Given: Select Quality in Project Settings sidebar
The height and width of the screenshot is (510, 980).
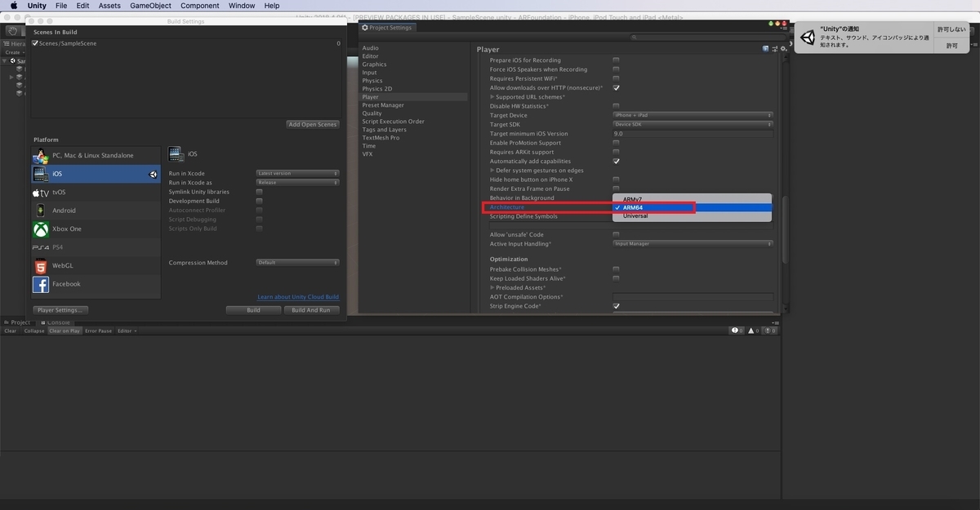Looking at the screenshot, I should (x=372, y=113).
